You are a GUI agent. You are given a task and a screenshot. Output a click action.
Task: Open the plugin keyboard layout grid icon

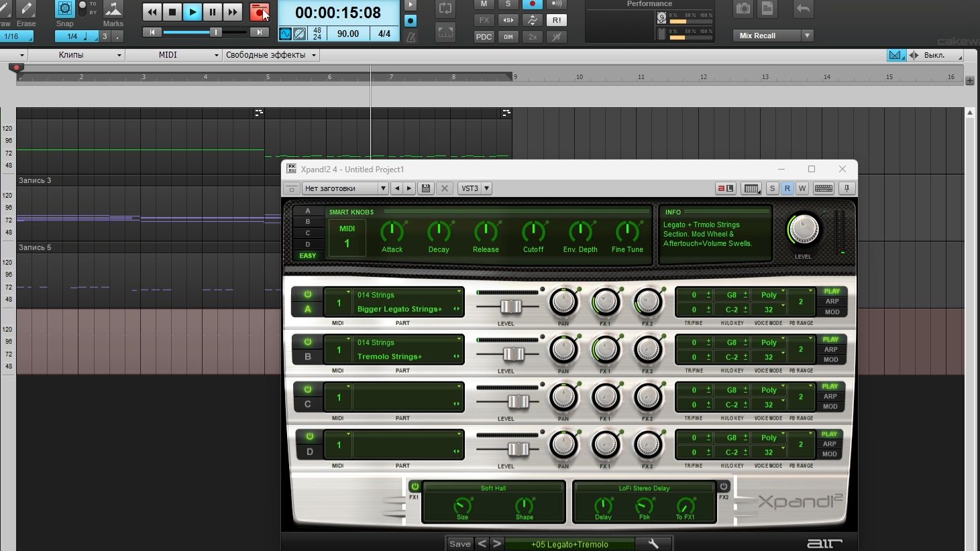(752, 188)
